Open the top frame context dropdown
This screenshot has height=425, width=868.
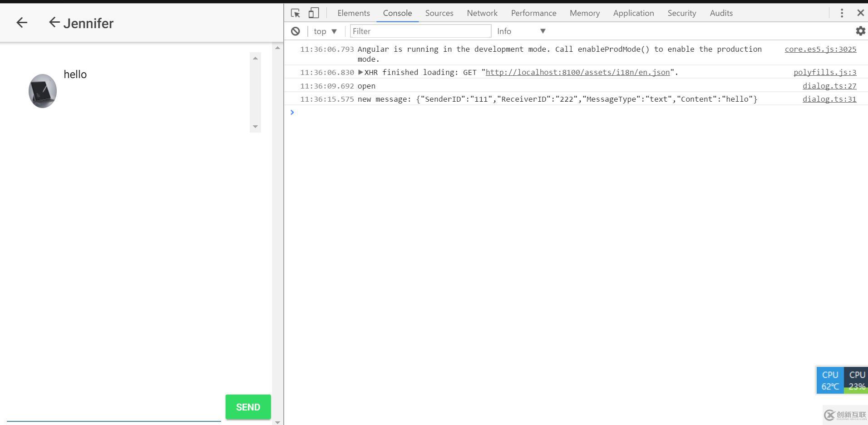tap(325, 31)
